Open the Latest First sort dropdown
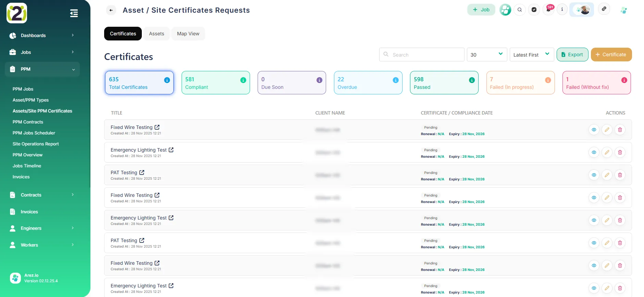Image resolution: width=644 pixels, height=297 pixels. pyautogui.click(x=531, y=55)
